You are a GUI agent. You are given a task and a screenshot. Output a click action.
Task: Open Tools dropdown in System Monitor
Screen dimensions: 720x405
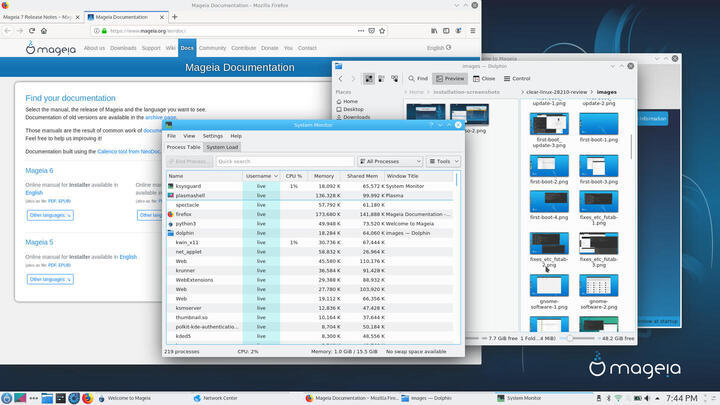coord(443,161)
